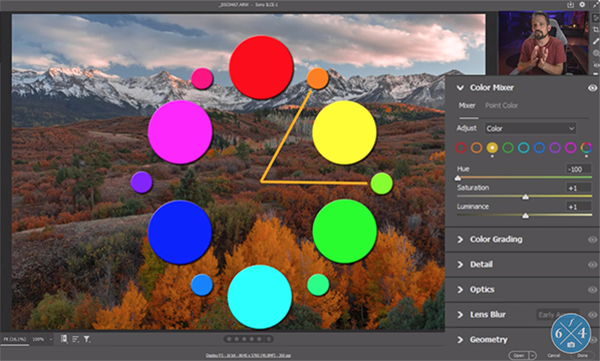The image size is (600, 361).
Task: Toggle Color Mixer panel visibility eye
Action: point(592,88)
